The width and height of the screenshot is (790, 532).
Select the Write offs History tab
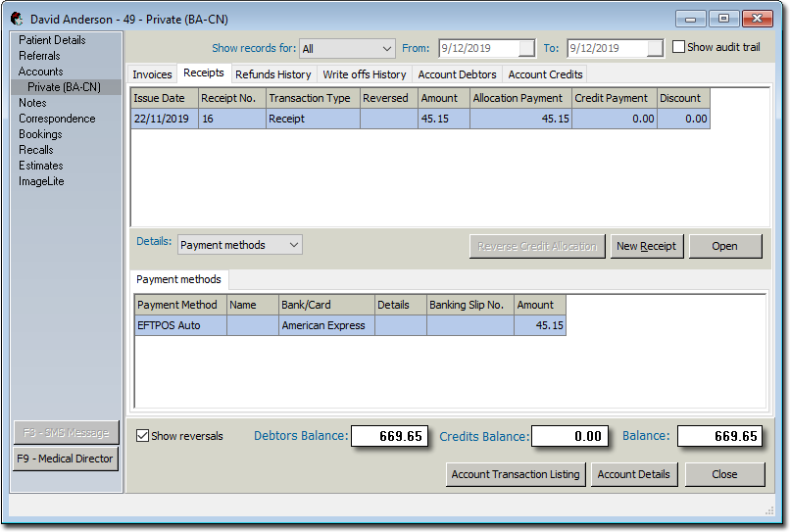click(364, 74)
